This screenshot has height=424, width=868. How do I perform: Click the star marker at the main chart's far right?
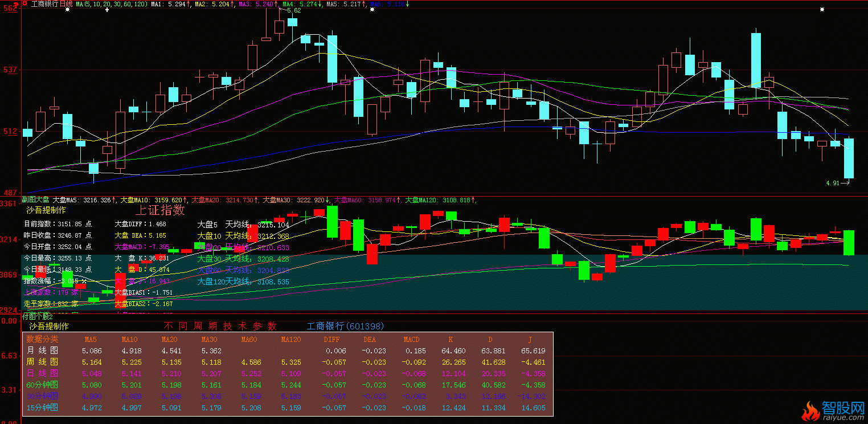click(x=822, y=10)
